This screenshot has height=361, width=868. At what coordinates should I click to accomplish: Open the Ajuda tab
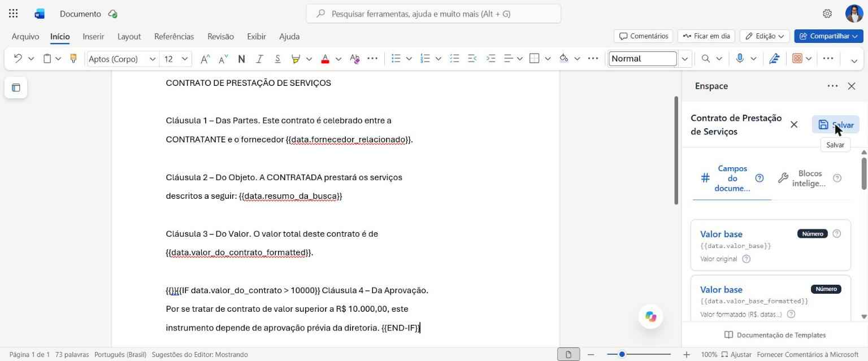point(289,36)
